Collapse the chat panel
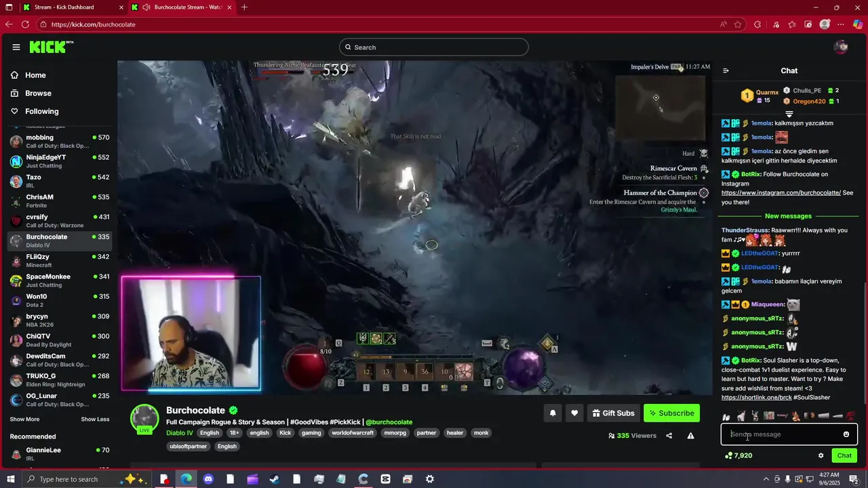 pyautogui.click(x=726, y=70)
